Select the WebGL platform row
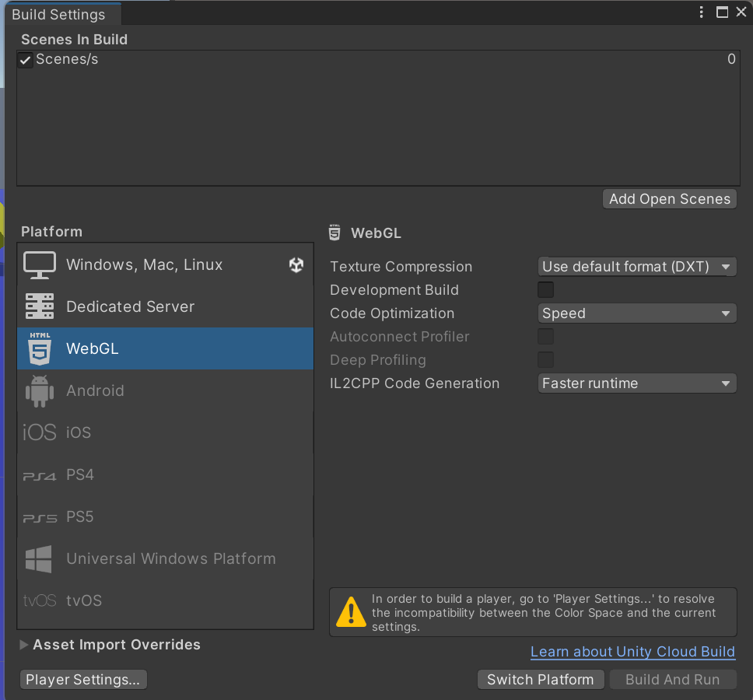The width and height of the screenshot is (753, 700). (165, 348)
